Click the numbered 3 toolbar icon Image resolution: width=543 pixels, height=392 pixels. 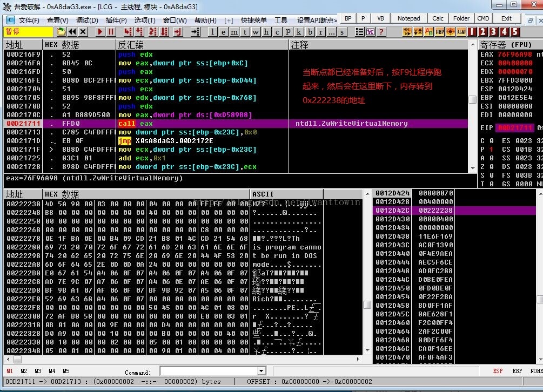[493, 32]
